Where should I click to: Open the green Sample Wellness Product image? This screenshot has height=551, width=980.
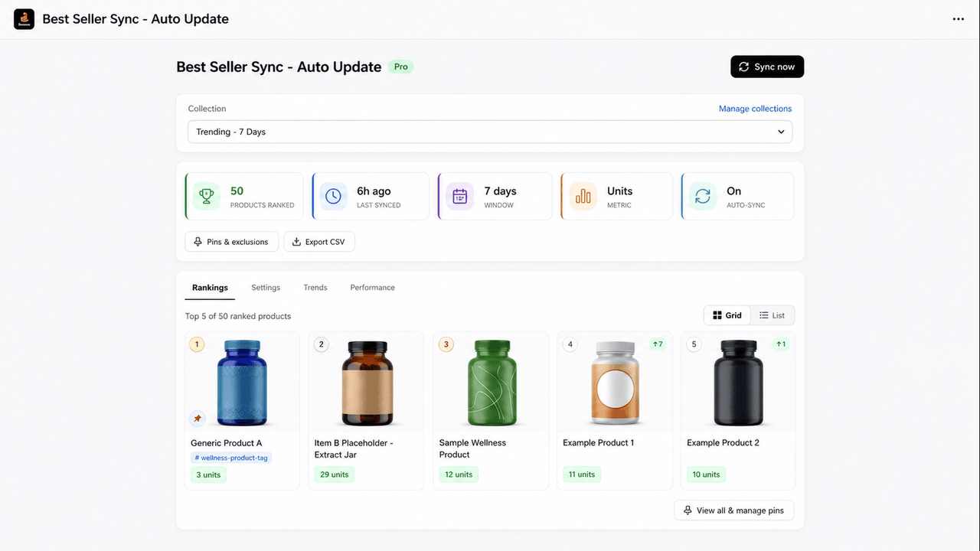coord(491,383)
